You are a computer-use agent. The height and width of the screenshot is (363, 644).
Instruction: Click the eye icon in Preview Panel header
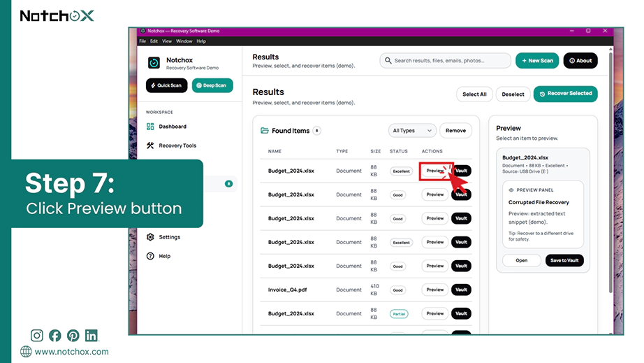(511, 190)
